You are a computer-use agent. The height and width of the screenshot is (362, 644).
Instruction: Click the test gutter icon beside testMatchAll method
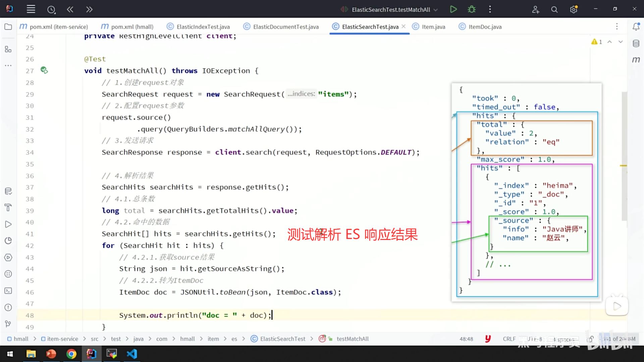click(x=44, y=70)
